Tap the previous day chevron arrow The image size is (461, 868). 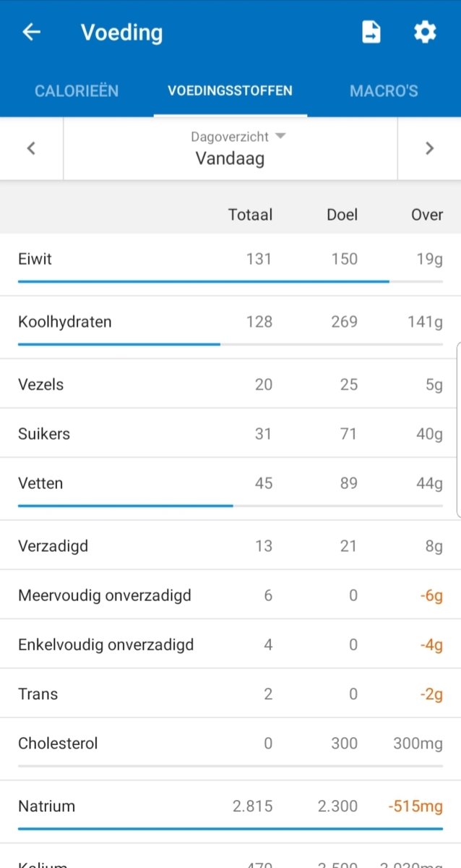click(x=31, y=148)
